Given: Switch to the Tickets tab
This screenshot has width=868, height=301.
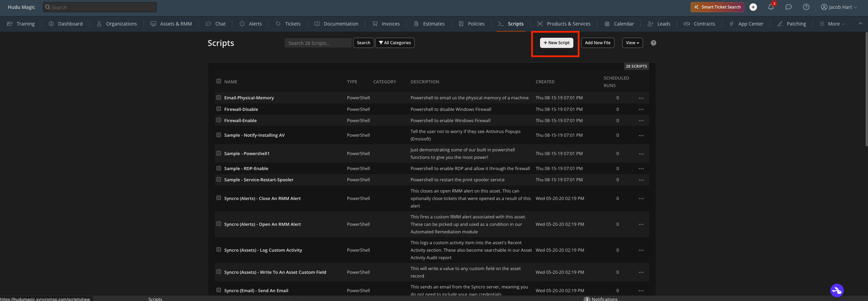Looking at the screenshot, I should tap(288, 24).
